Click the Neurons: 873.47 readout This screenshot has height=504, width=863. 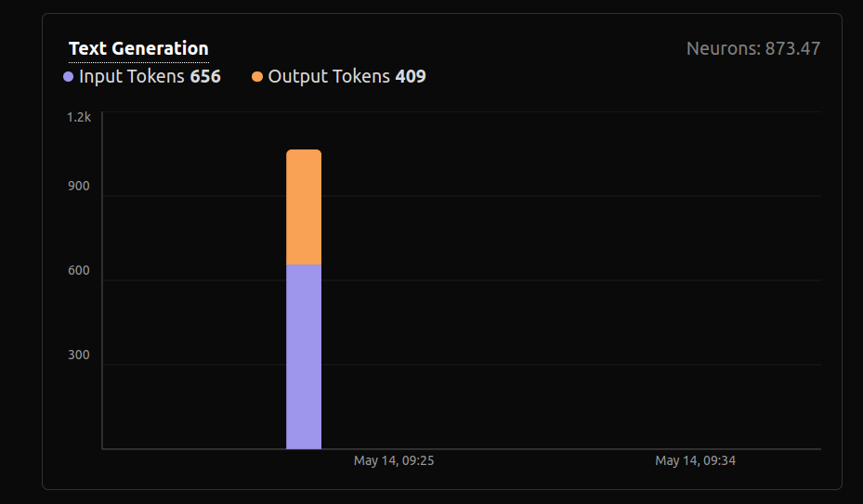pyautogui.click(x=753, y=48)
